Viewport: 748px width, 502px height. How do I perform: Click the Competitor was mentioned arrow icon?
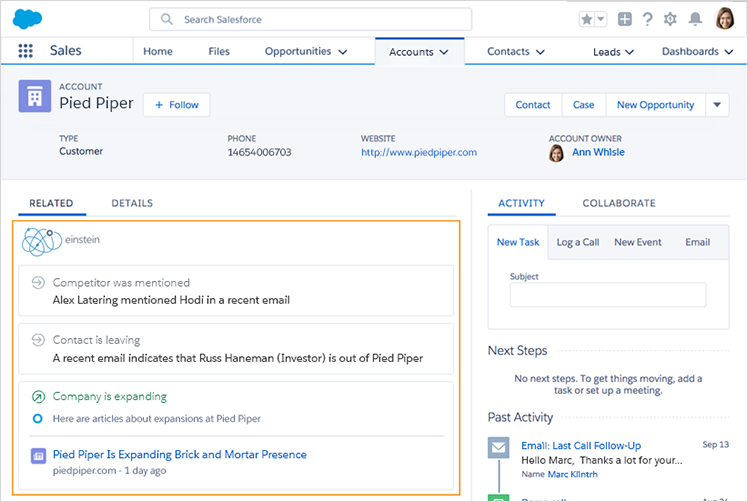click(x=38, y=282)
